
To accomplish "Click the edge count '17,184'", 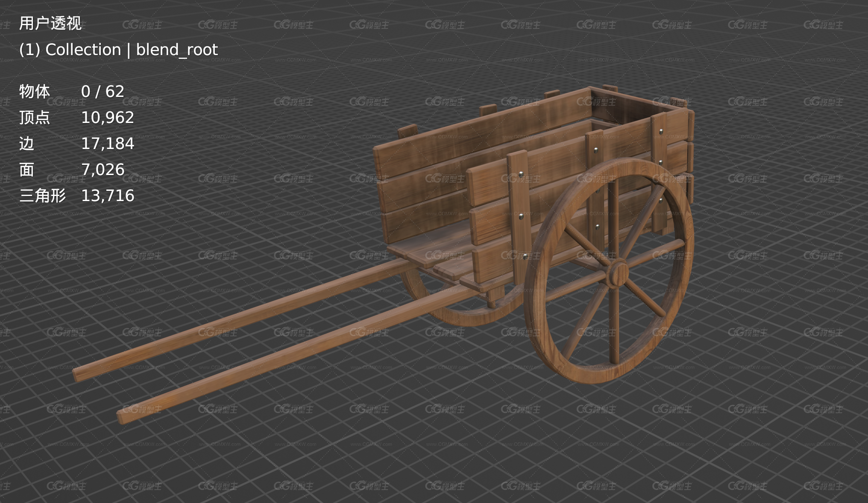I will (108, 143).
